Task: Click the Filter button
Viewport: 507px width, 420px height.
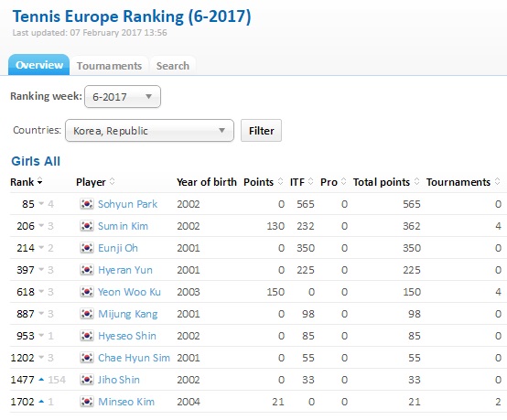Action: point(261,130)
